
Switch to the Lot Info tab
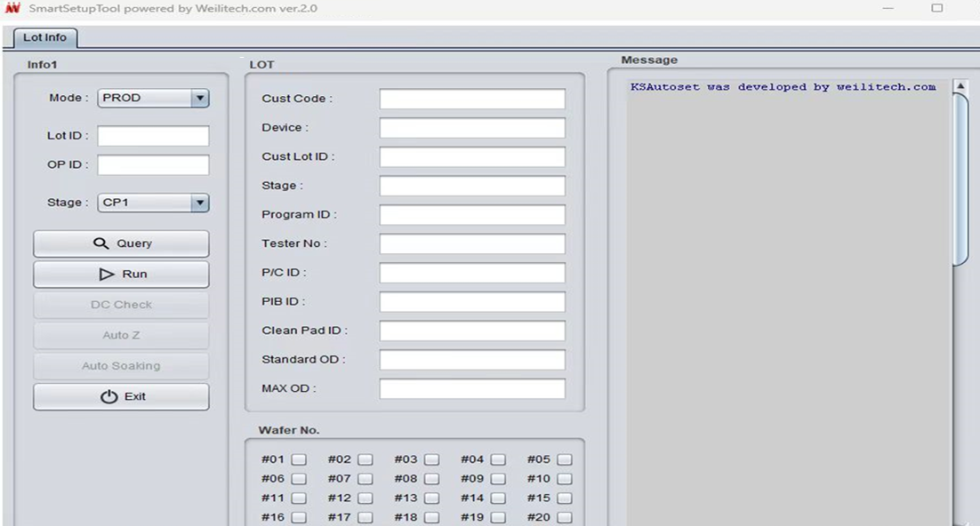(x=44, y=38)
